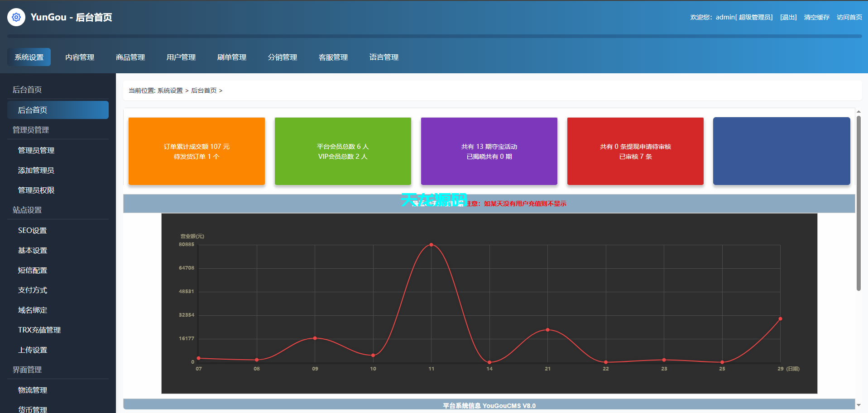
Task: Click the green member count card
Action: pyautogui.click(x=343, y=151)
